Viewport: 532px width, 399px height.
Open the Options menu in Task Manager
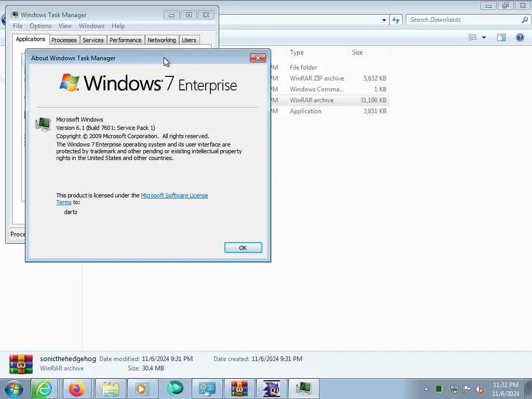pyautogui.click(x=41, y=26)
